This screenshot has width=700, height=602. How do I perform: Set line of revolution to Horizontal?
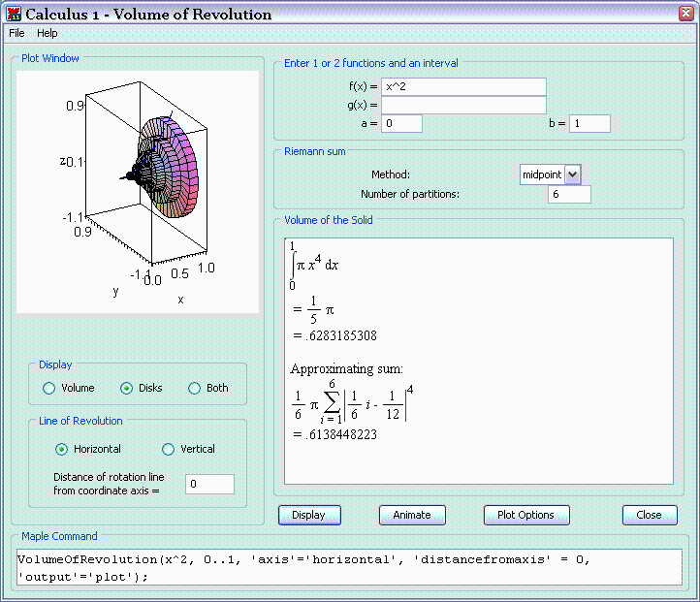coord(62,449)
